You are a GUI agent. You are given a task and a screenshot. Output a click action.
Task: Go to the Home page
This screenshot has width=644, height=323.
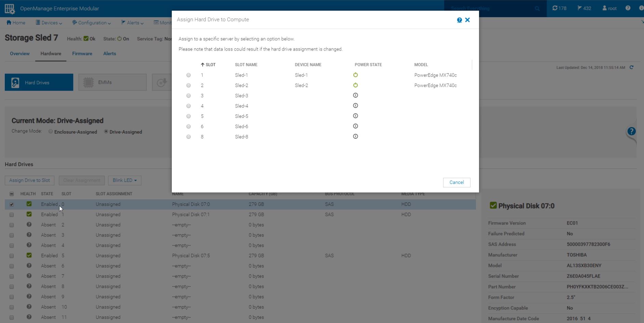click(x=16, y=23)
